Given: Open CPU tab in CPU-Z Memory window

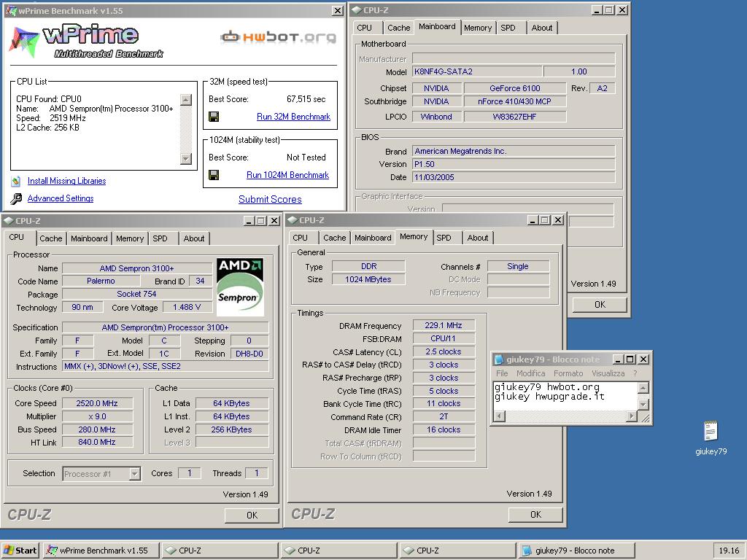Looking at the screenshot, I should (x=300, y=238).
